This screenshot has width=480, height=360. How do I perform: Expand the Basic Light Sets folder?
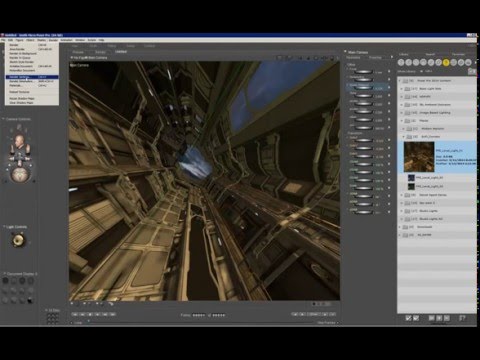pos(402,89)
